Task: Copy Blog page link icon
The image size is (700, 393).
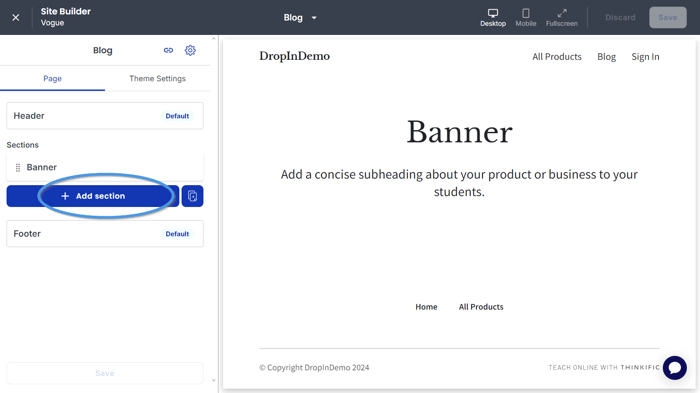Action: pos(168,50)
